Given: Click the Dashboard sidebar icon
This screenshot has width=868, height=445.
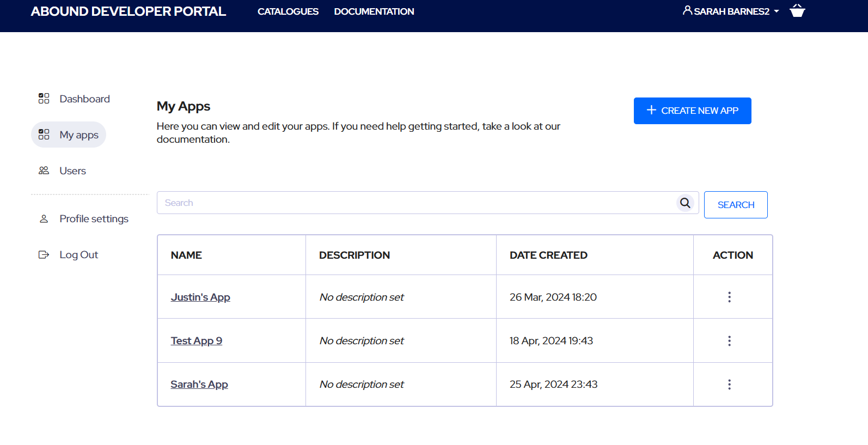Looking at the screenshot, I should tap(44, 99).
